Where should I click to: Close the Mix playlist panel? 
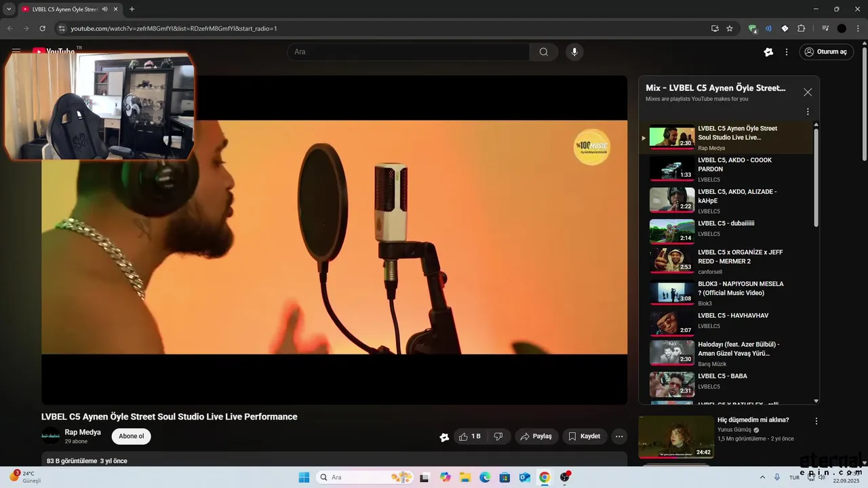point(808,92)
